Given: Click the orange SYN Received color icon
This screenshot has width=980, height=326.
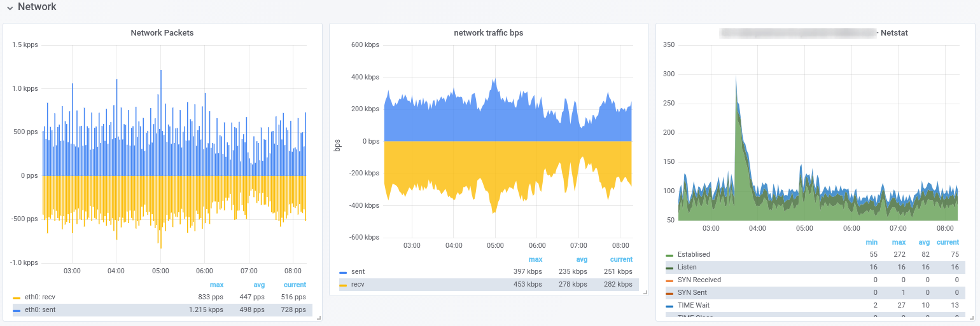Looking at the screenshot, I should coord(669,280).
